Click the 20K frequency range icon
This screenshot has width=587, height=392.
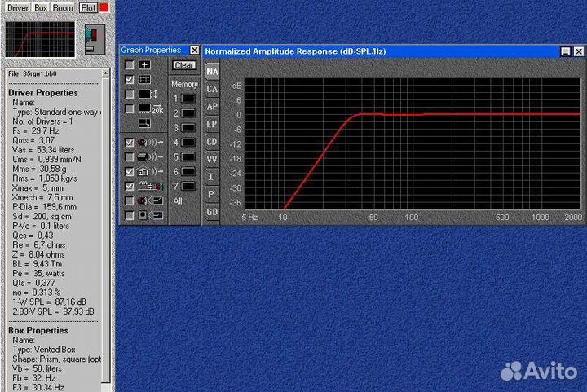point(151,109)
